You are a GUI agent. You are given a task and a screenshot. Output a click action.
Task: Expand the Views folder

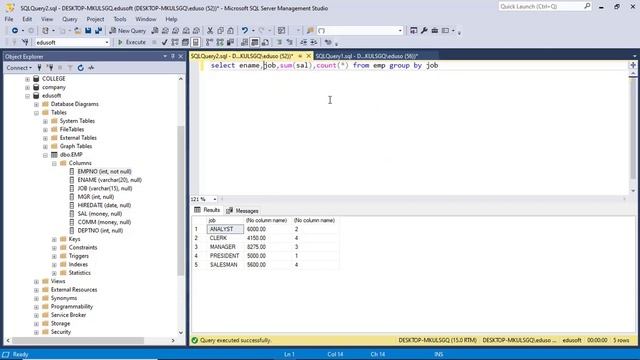[x=36, y=282]
